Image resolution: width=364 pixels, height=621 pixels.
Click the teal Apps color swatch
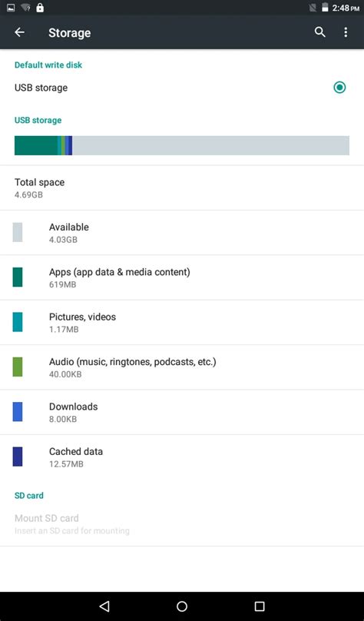18,277
